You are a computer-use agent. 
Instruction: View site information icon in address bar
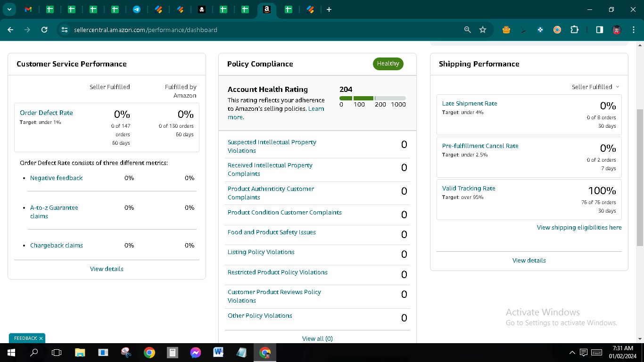pyautogui.click(x=65, y=30)
